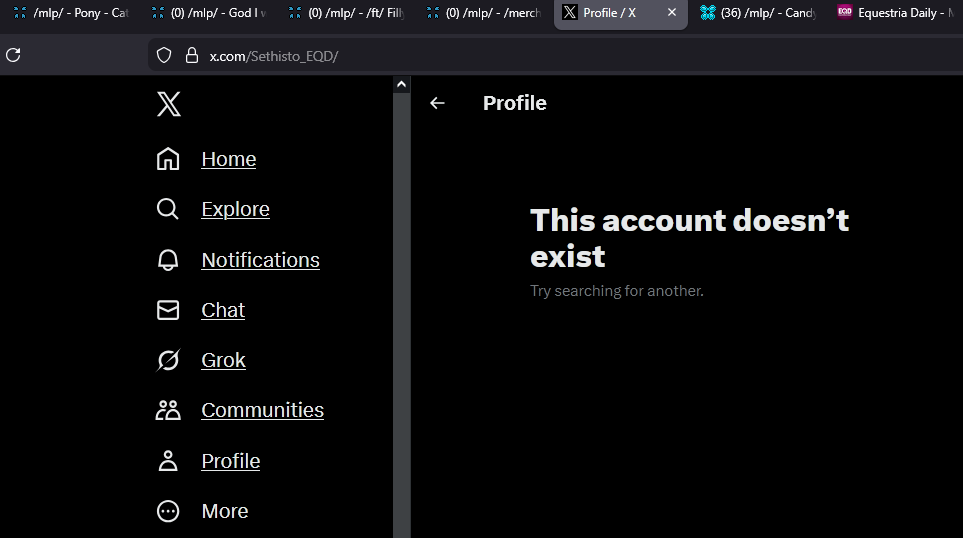Open the More menu label
The height and width of the screenshot is (538, 963).
click(225, 511)
